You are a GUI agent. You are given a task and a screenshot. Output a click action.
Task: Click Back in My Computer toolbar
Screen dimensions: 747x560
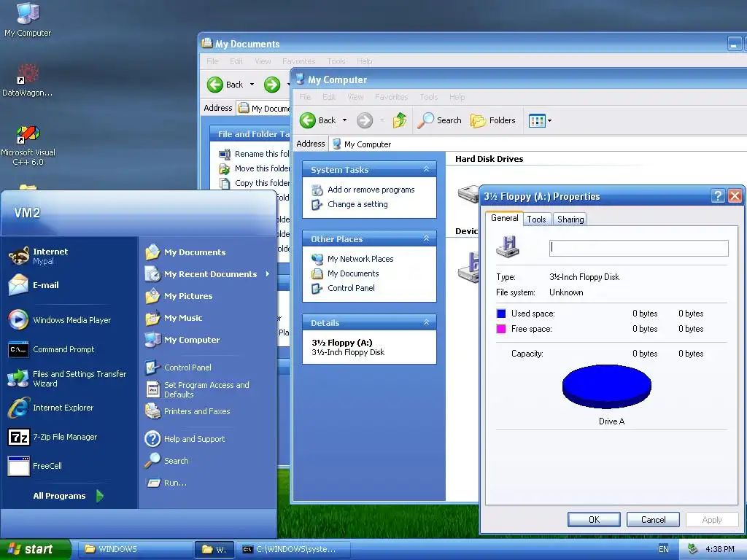coord(318,120)
